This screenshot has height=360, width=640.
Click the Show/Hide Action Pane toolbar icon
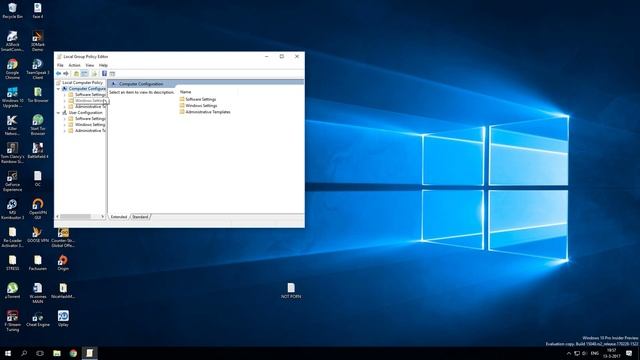click(x=112, y=73)
